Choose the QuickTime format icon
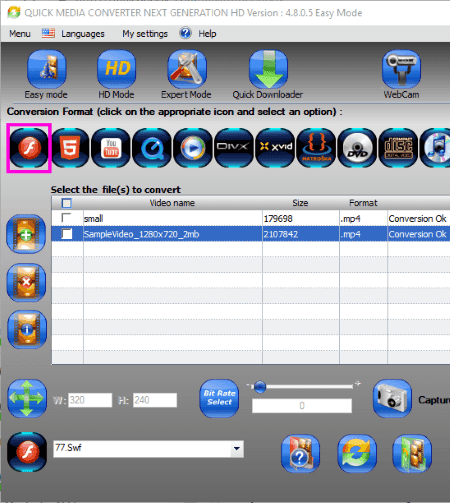Image resolution: width=450 pixels, height=503 pixels. pos(152,148)
